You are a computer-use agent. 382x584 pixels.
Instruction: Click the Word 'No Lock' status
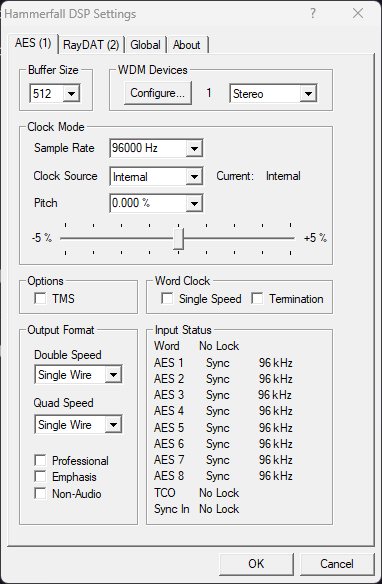point(219,346)
